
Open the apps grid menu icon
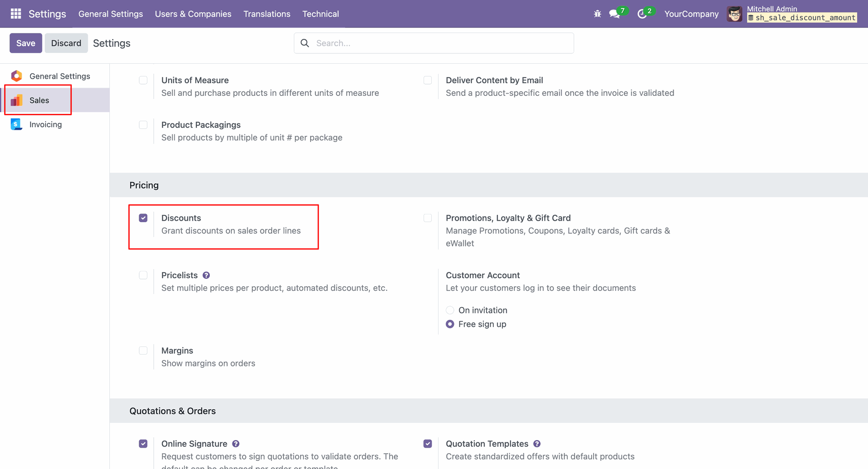tap(16, 14)
